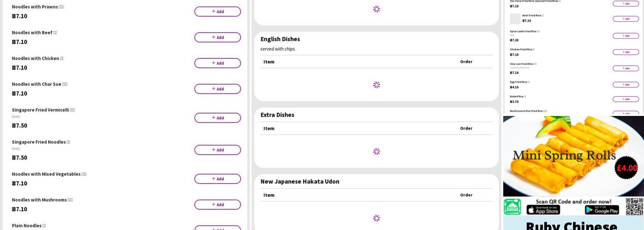
Task: Add Noodles with Char Sue
Action: tap(217, 89)
